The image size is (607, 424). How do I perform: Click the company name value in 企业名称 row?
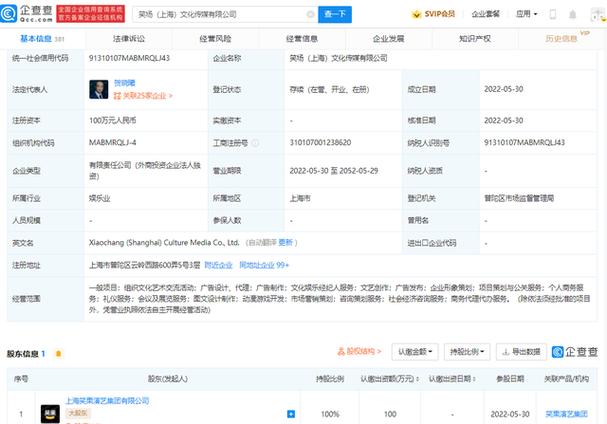[x=338, y=58]
